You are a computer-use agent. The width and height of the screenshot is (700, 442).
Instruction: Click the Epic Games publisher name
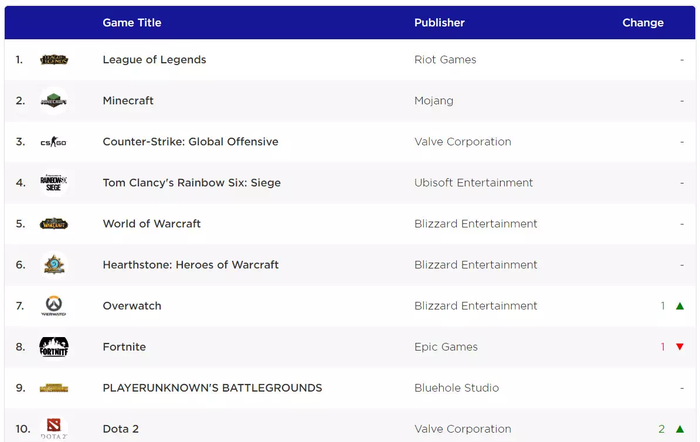pos(446,347)
